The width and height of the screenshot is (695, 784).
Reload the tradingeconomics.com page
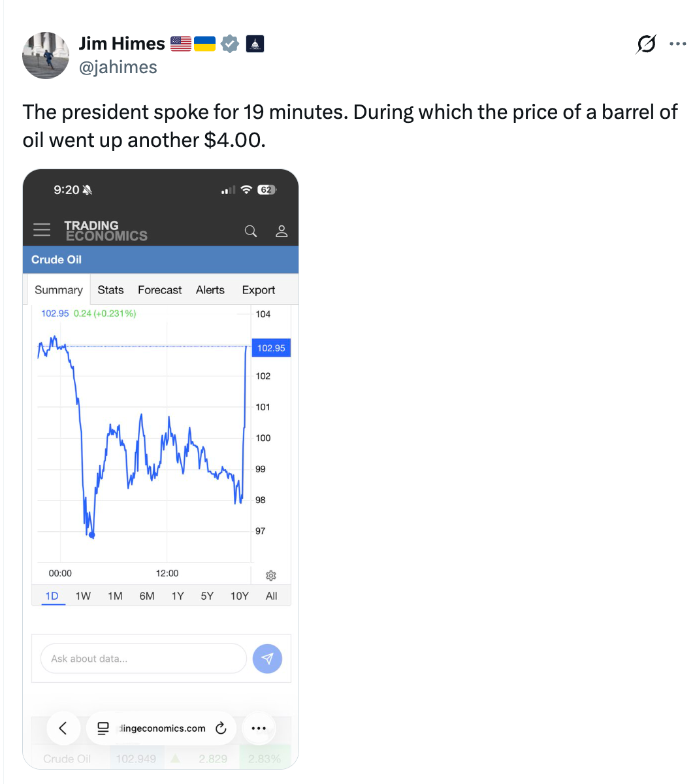coord(221,728)
